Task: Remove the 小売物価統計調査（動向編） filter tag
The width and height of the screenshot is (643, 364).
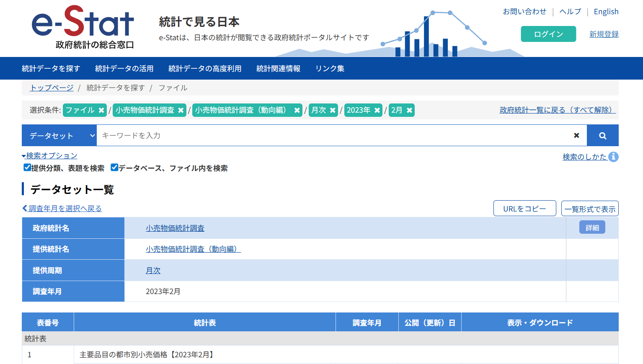Action: coord(297,110)
